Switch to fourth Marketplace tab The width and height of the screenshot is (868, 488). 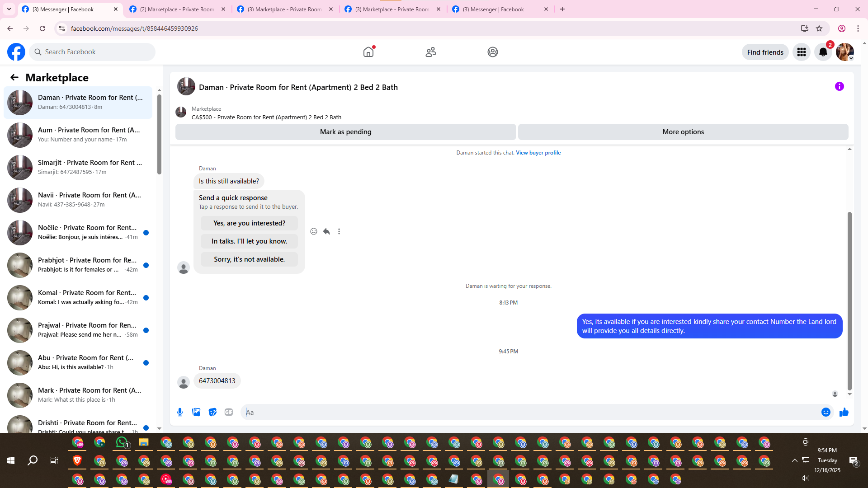(392, 9)
